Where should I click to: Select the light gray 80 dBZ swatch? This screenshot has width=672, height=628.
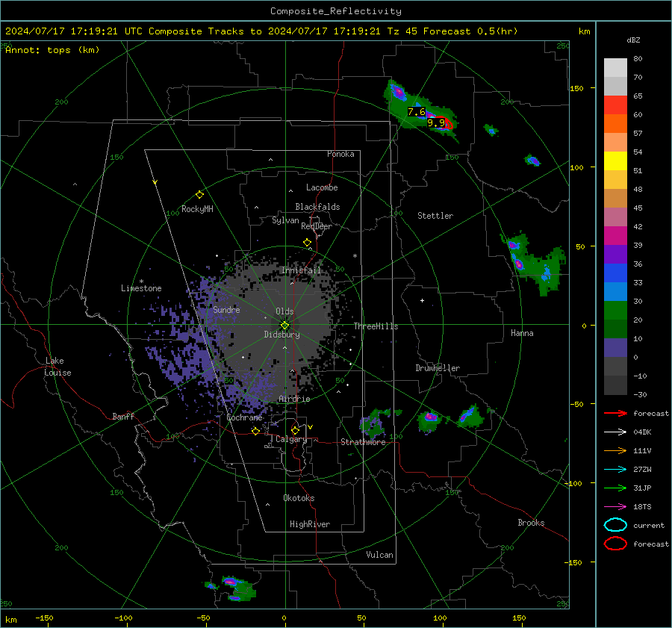[615, 67]
